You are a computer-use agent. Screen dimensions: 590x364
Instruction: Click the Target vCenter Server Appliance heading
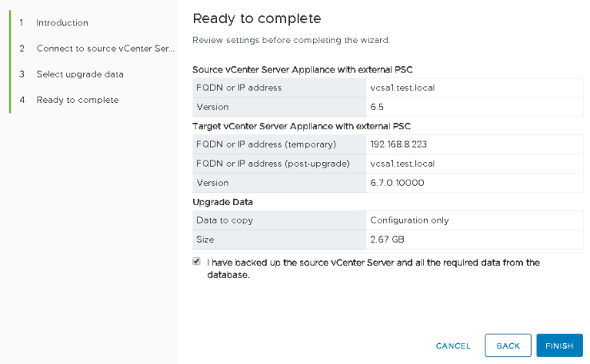tap(302, 126)
